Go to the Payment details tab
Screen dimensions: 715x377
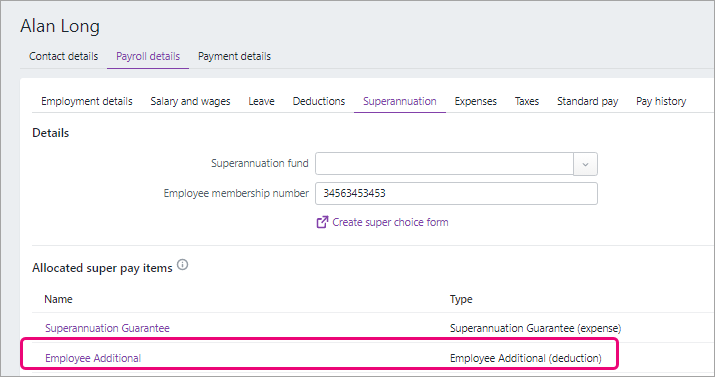point(234,56)
